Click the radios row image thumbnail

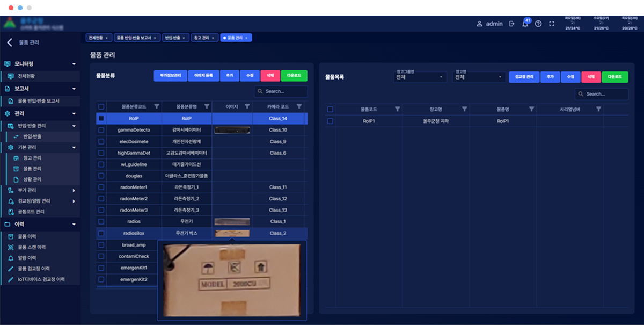click(232, 221)
